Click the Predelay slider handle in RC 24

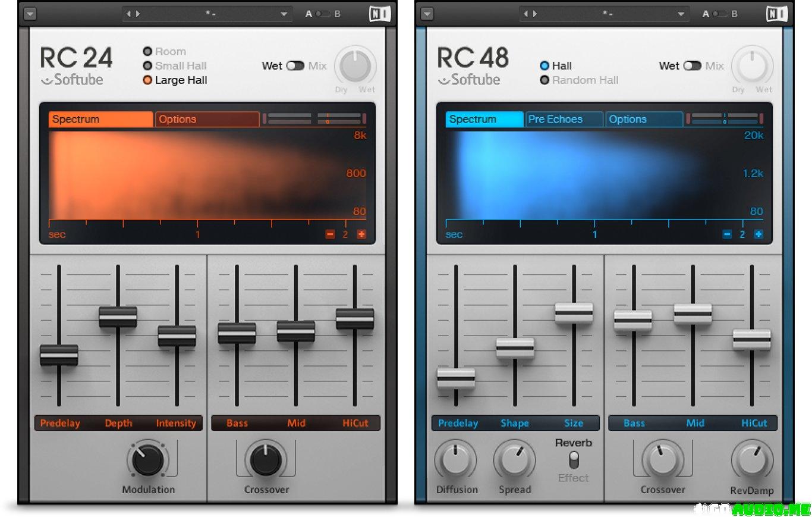click(59, 355)
